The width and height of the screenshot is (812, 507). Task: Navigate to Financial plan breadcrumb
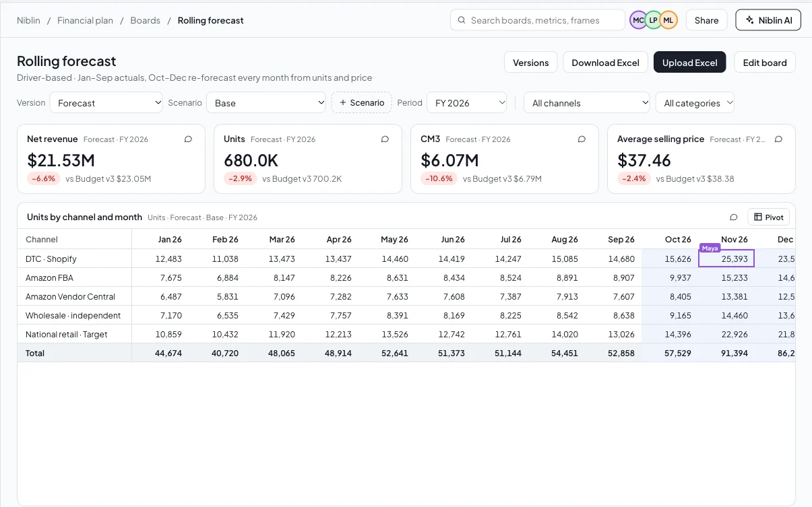coord(85,20)
